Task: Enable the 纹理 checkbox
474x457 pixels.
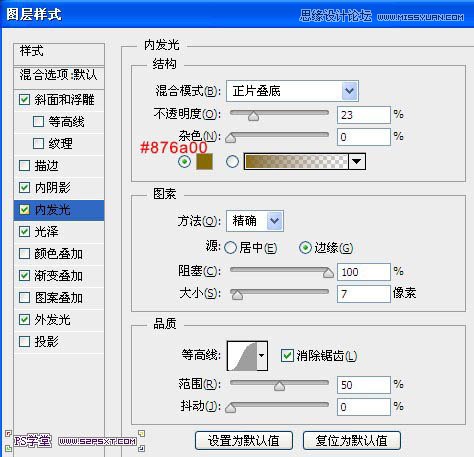Action: pos(38,143)
